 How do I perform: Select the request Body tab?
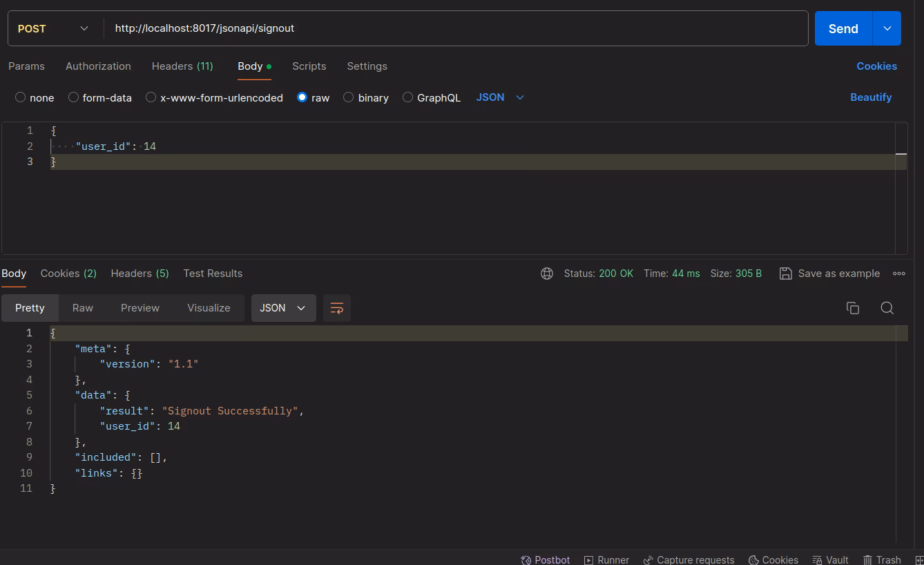click(254, 66)
